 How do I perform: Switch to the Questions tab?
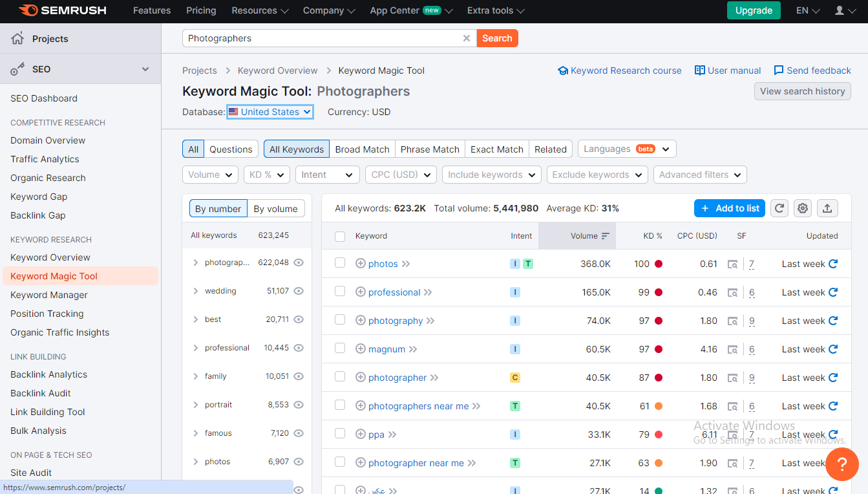230,149
